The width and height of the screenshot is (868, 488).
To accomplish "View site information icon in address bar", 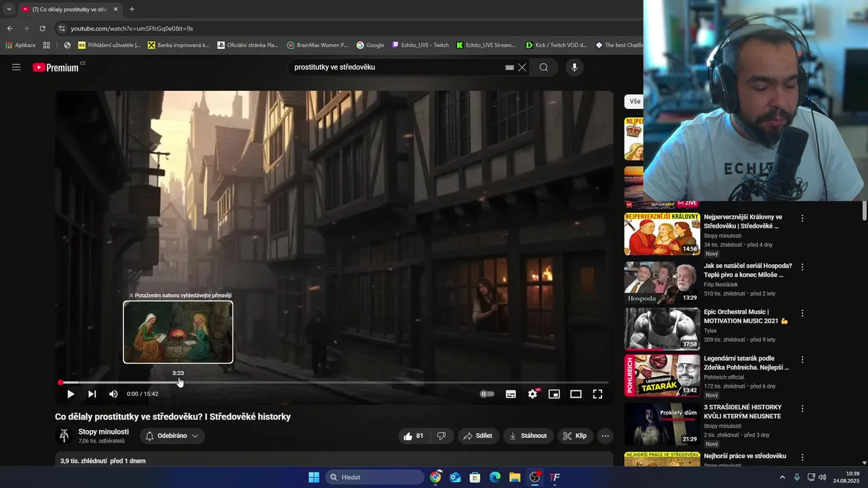I will click(62, 28).
